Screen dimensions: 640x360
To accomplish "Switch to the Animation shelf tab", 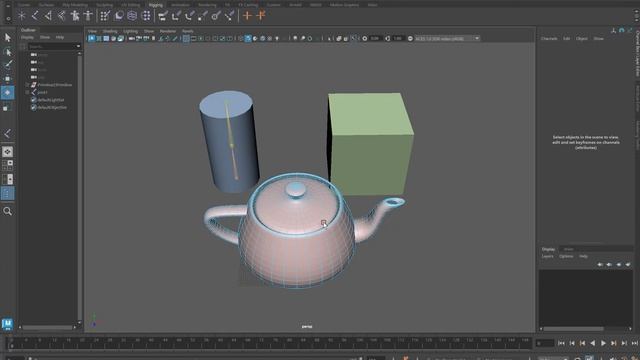I will click(180, 5).
